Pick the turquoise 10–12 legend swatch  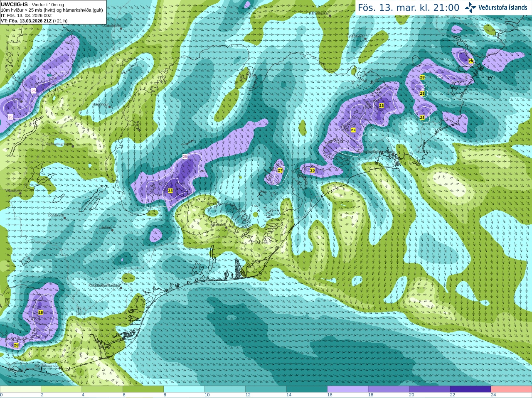click(x=225, y=389)
